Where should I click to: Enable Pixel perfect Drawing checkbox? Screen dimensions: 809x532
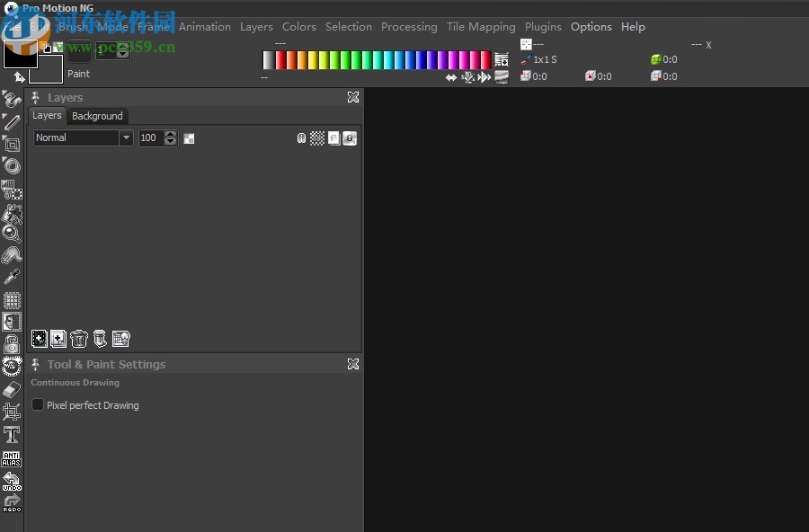click(x=38, y=404)
